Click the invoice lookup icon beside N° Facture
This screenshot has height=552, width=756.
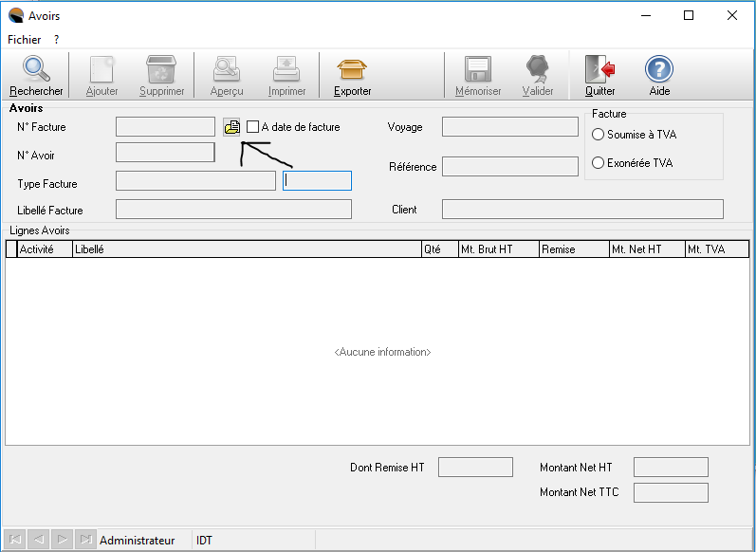click(231, 127)
